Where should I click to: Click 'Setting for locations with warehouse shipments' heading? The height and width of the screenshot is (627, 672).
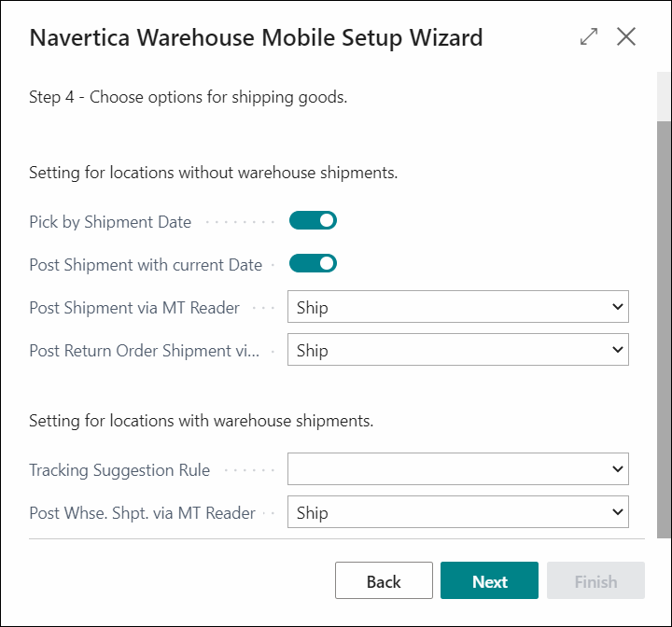pyautogui.click(x=202, y=421)
